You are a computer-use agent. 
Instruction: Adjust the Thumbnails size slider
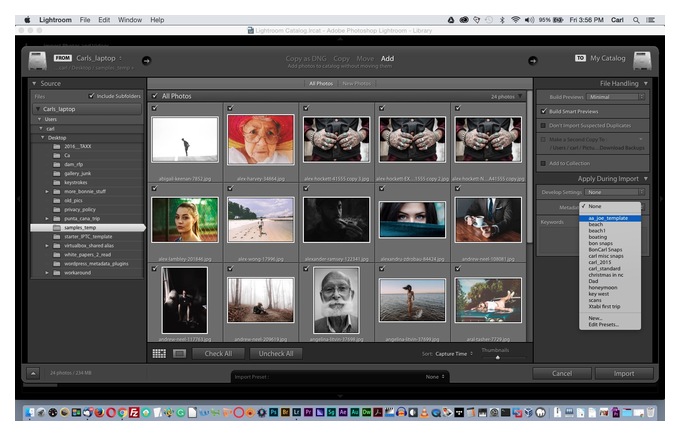click(498, 357)
